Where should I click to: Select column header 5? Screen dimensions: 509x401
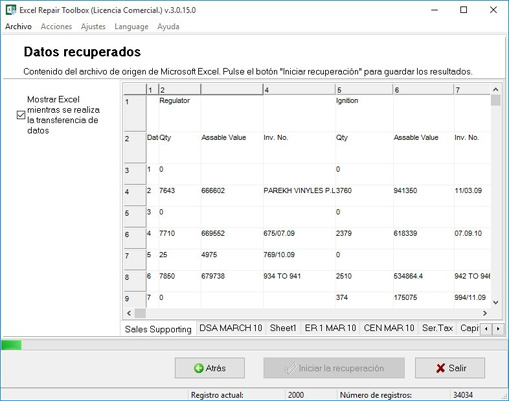click(364, 90)
